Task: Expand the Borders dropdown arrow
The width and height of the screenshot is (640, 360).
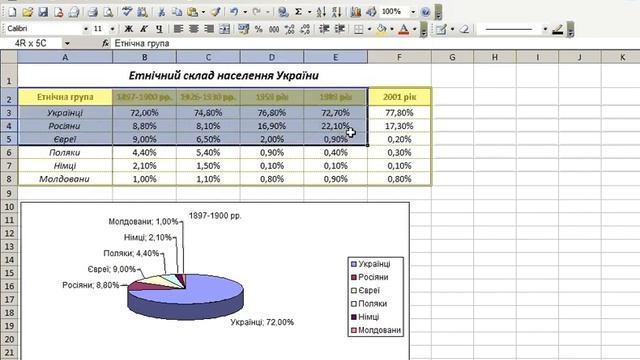Action: [x=369, y=29]
